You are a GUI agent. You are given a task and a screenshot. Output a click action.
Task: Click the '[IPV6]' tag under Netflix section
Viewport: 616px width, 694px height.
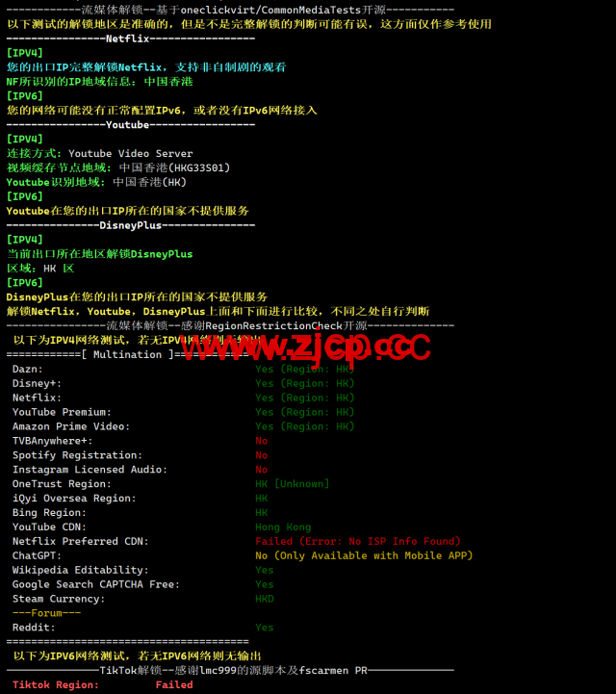[x=25, y=96]
